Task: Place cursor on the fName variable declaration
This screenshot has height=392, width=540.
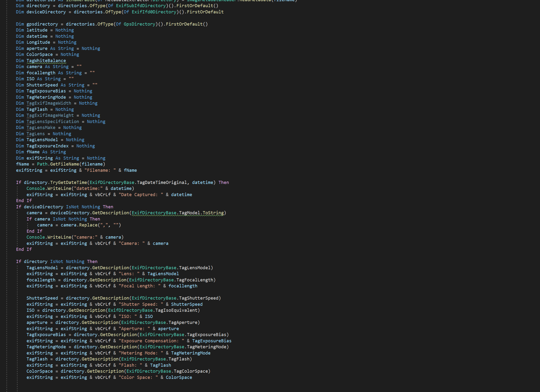Action: coord(33,152)
